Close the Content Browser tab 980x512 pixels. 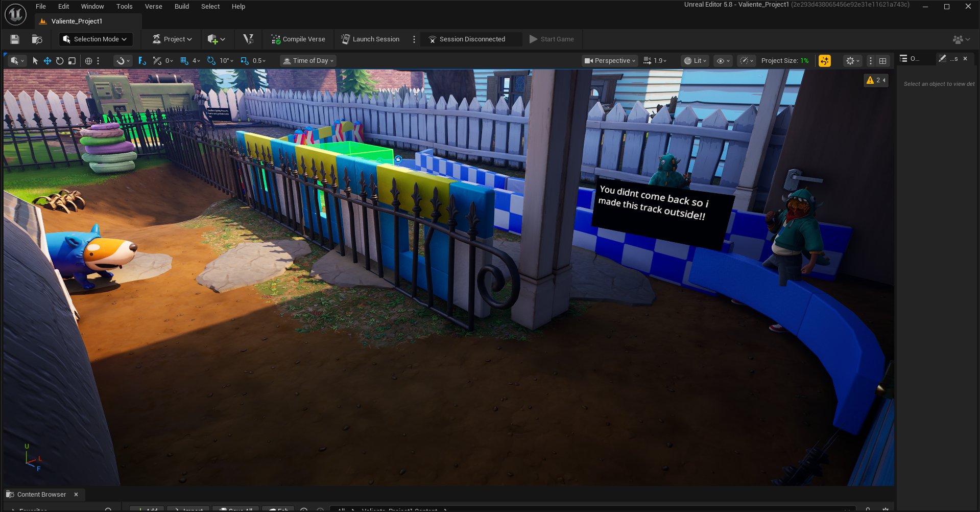point(76,495)
